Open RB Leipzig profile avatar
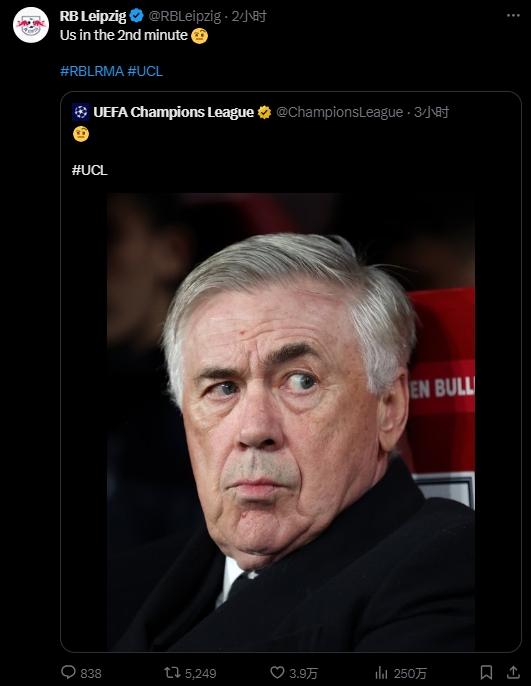 (x=31, y=25)
